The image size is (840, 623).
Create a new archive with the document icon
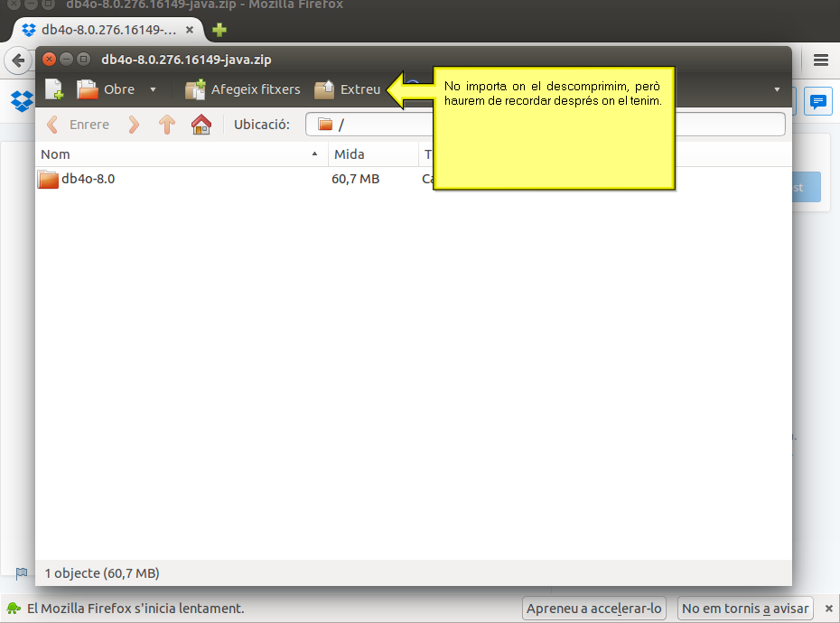click(54, 88)
